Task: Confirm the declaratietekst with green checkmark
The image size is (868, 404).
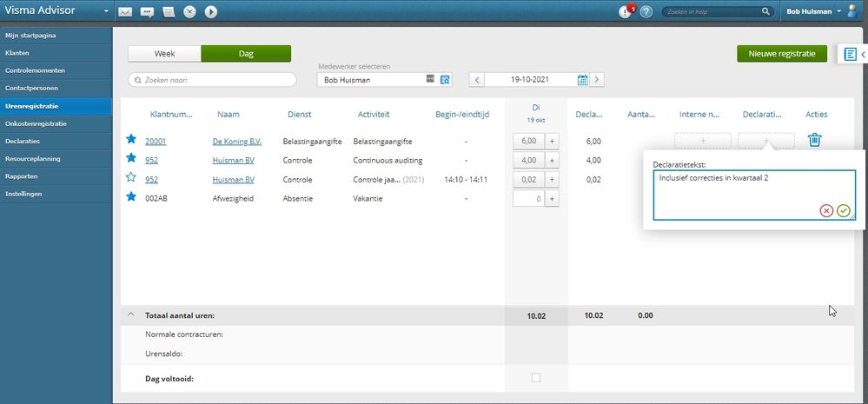Action: [844, 210]
